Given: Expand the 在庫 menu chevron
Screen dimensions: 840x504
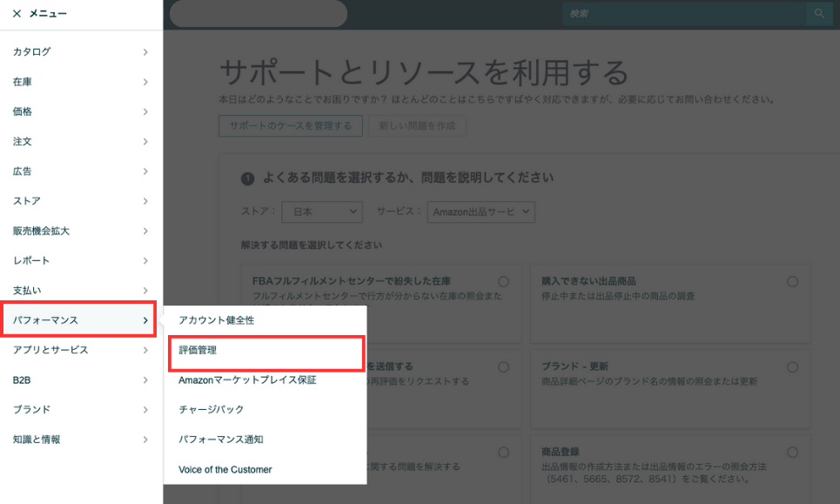Looking at the screenshot, I should tap(145, 82).
